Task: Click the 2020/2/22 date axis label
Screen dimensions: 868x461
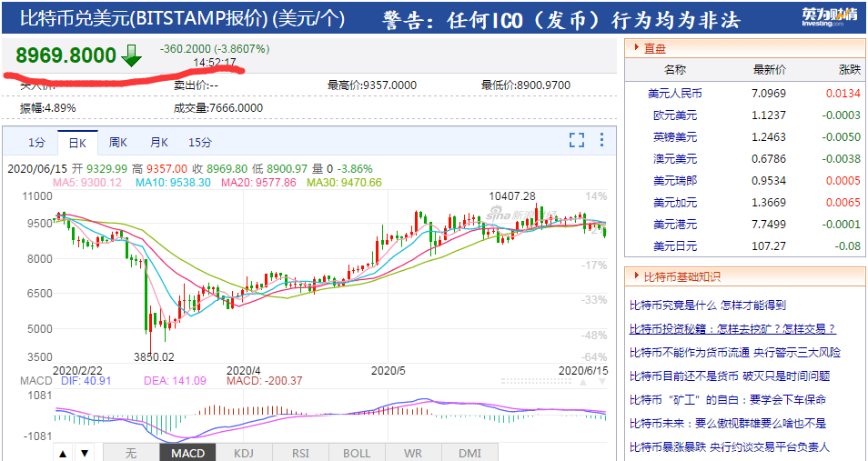Action: (77, 370)
